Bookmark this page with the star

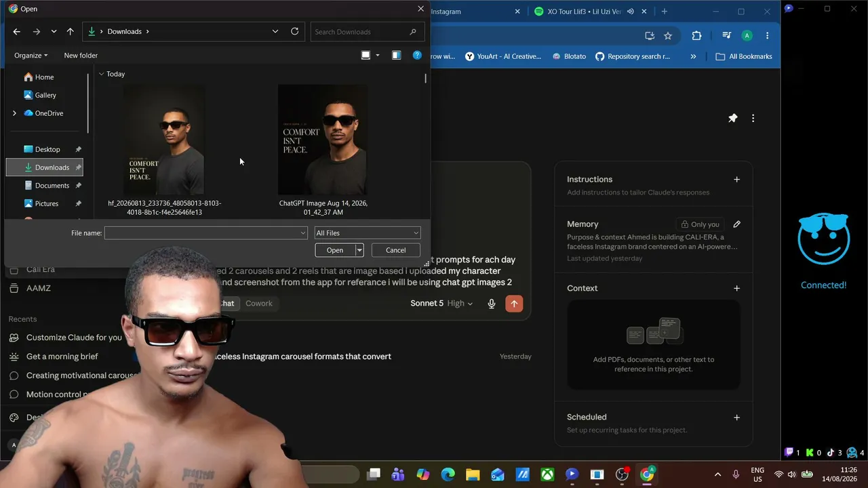tap(668, 36)
